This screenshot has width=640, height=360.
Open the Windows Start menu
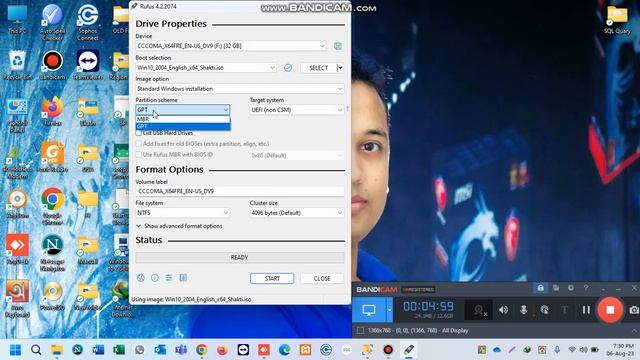[16, 350]
